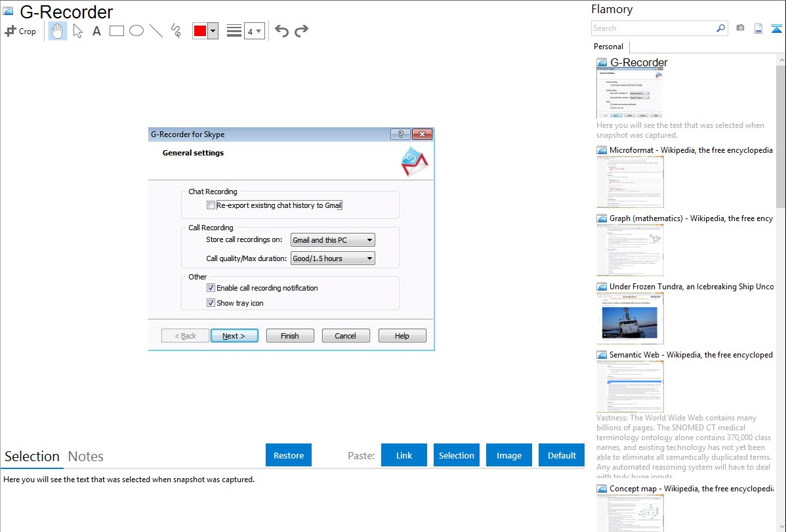The height and width of the screenshot is (532, 786).
Task: Click the icon beside Semantic Web title
Action: pos(602,354)
